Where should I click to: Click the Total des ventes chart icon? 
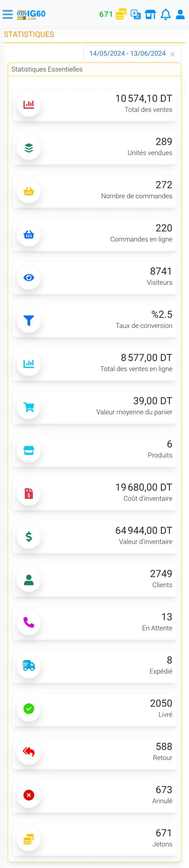pyautogui.click(x=29, y=105)
